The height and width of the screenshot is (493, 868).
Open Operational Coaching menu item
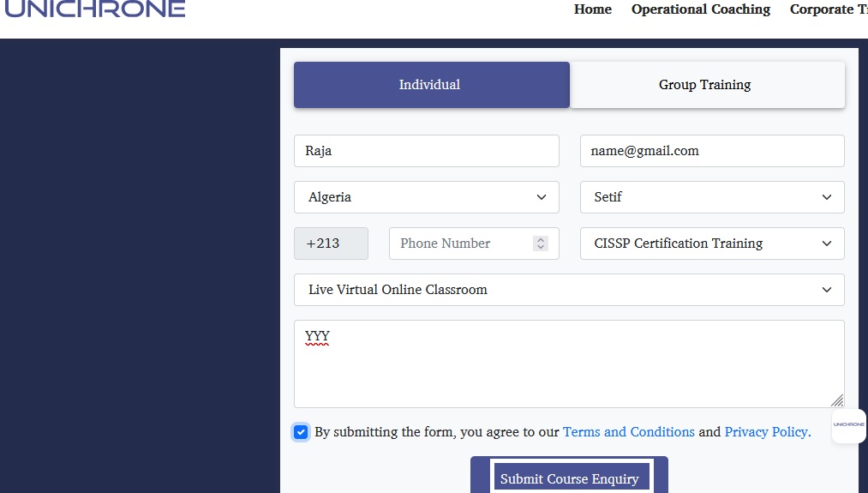[701, 9]
